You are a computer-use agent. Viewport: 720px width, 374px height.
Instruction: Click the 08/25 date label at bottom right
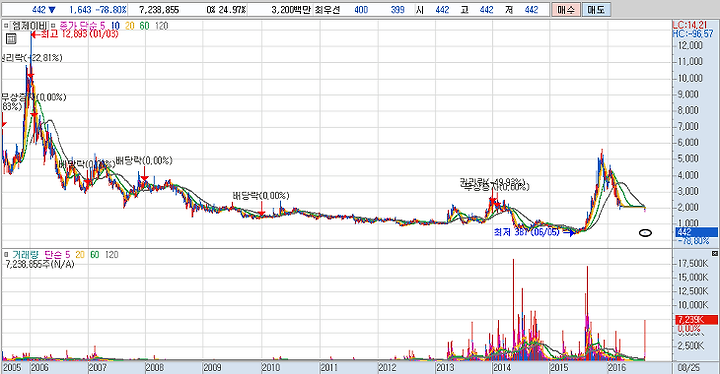[x=689, y=368]
